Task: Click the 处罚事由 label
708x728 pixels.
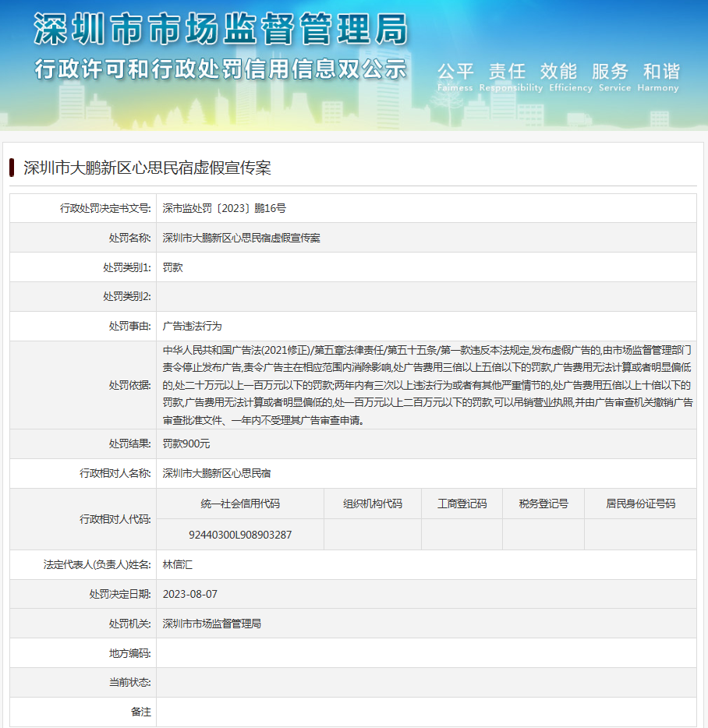Action: 130,326
